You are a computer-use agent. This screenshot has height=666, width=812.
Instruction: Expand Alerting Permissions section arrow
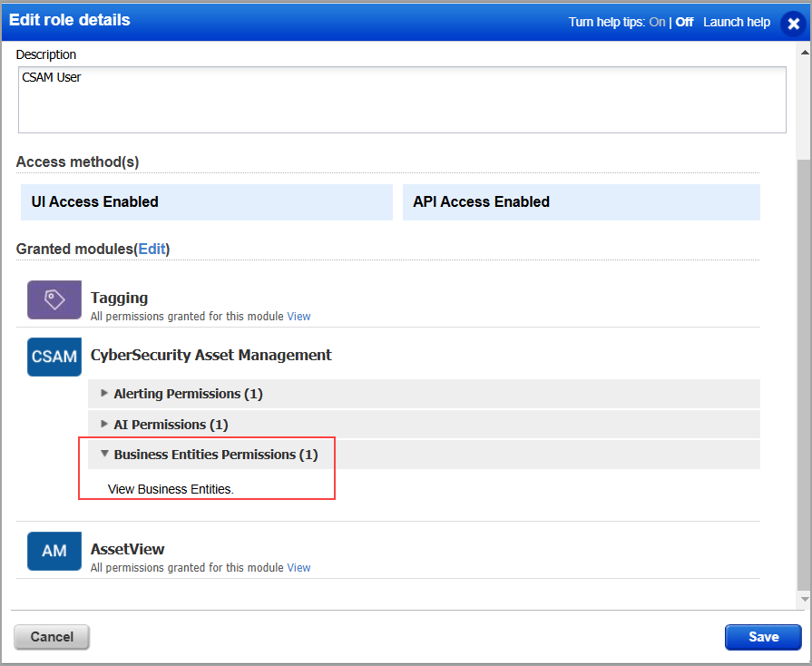click(x=104, y=393)
